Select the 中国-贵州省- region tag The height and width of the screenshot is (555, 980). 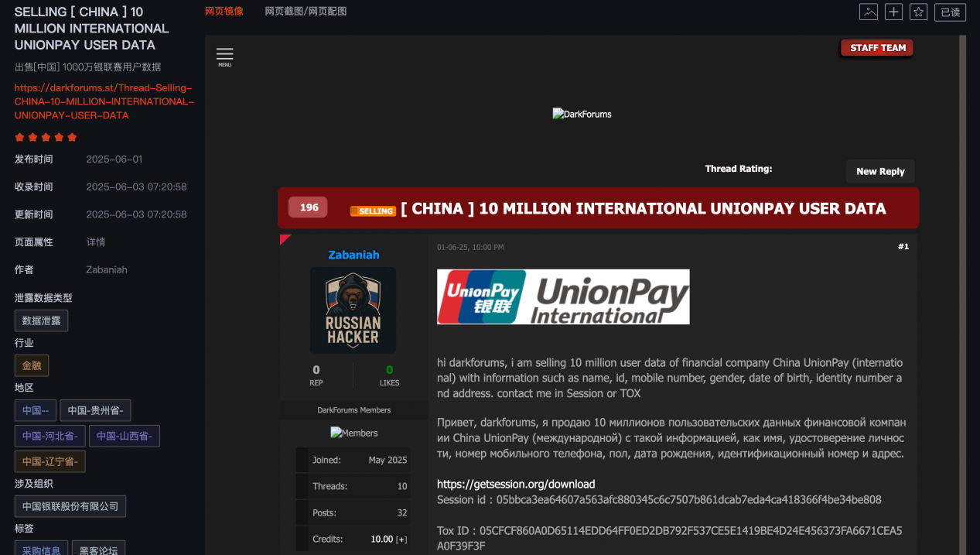click(96, 410)
